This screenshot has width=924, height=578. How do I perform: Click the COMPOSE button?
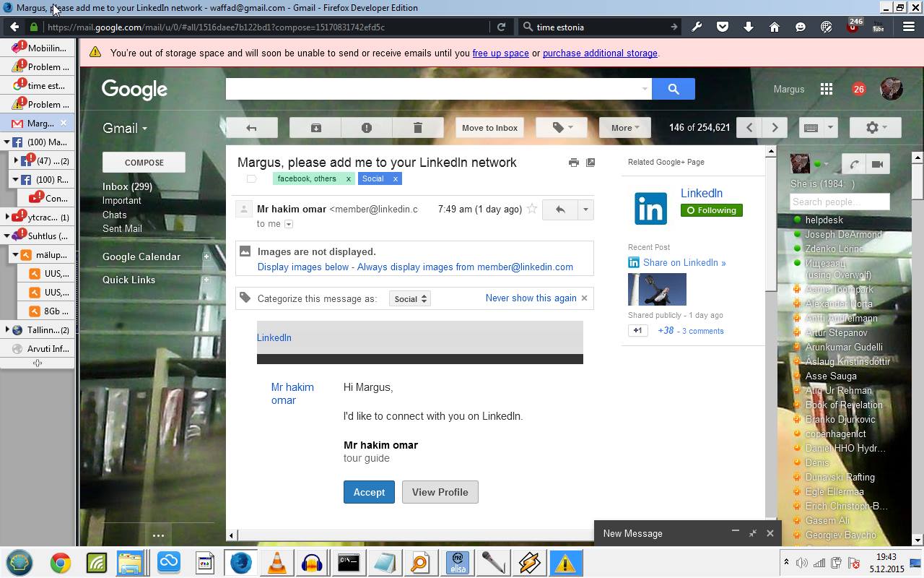pyautogui.click(x=144, y=163)
